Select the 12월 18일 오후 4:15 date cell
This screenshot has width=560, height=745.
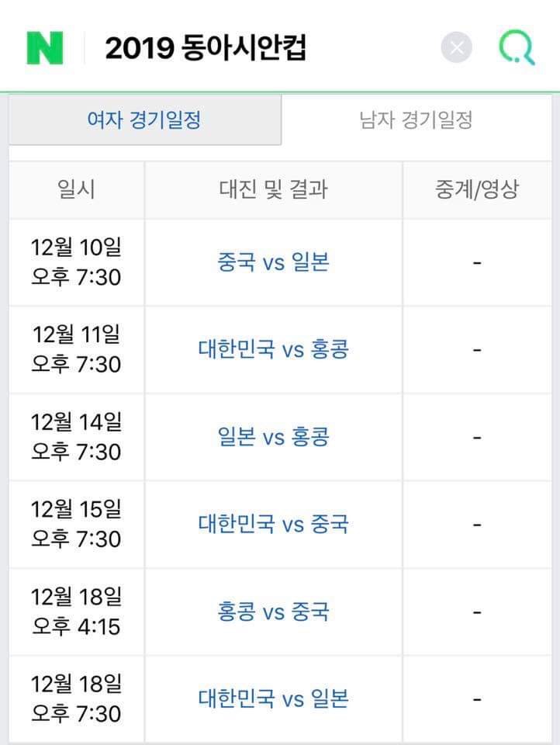77,612
